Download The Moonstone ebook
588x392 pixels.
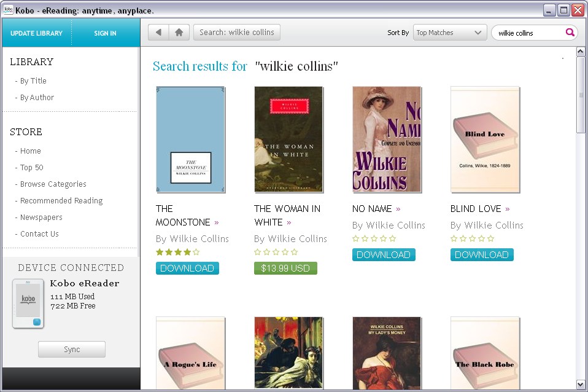pyautogui.click(x=187, y=268)
